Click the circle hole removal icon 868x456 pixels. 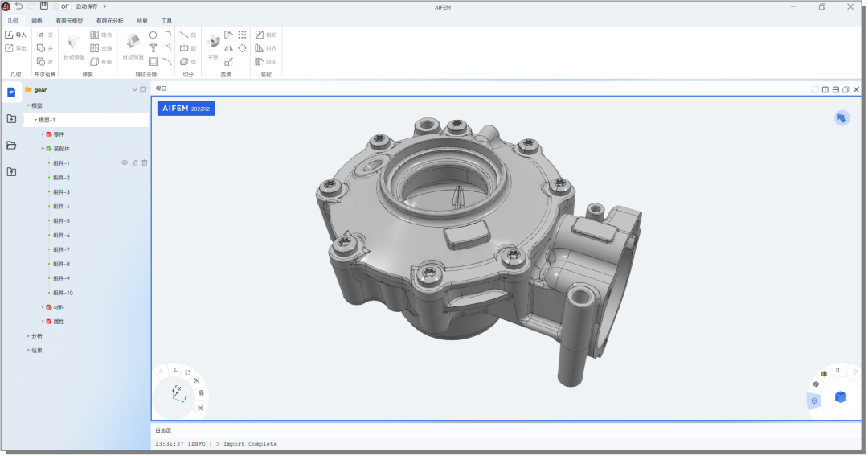click(x=154, y=35)
